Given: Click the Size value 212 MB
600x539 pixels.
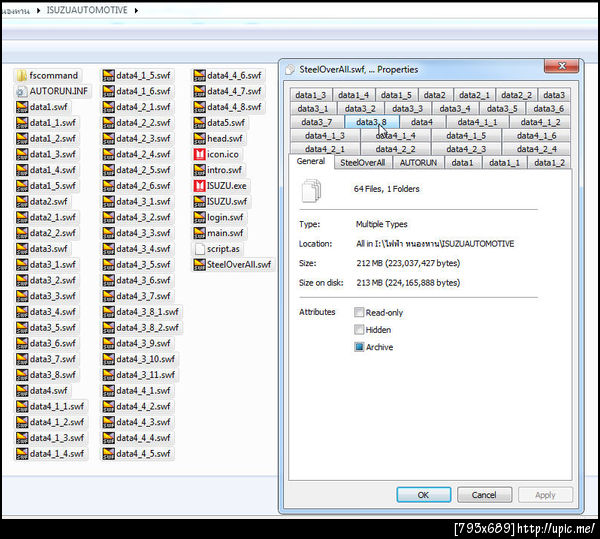Looking at the screenshot, I should (x=408, y=263).
